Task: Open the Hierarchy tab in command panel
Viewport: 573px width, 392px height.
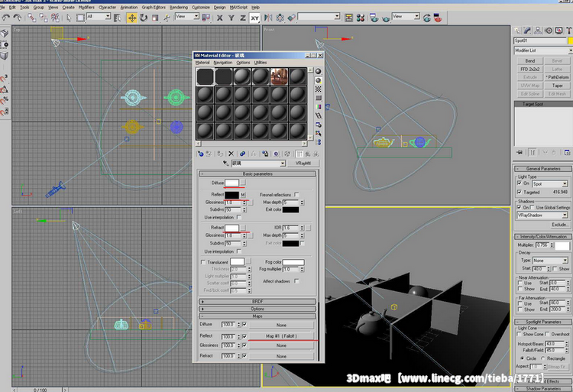Action: click(538, 31)
